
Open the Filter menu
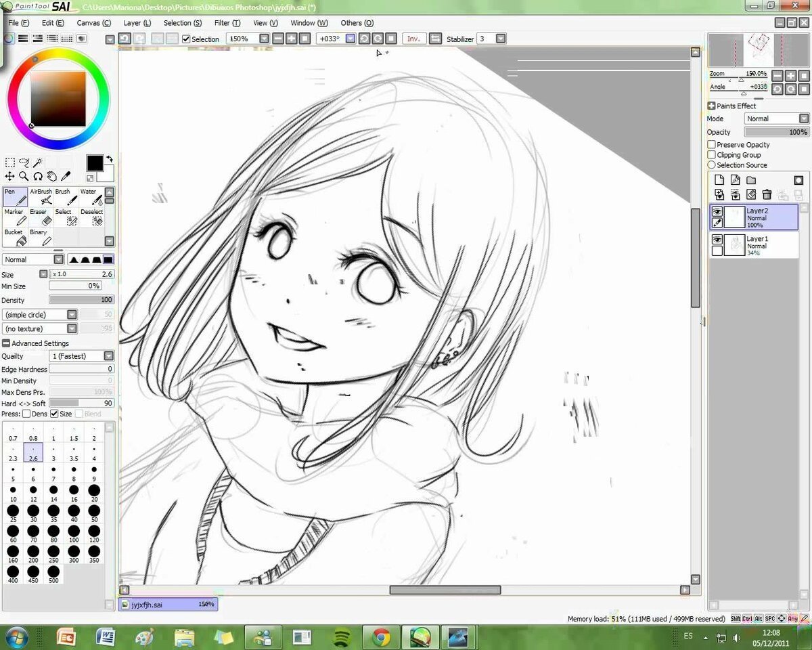tap(227, 23)
